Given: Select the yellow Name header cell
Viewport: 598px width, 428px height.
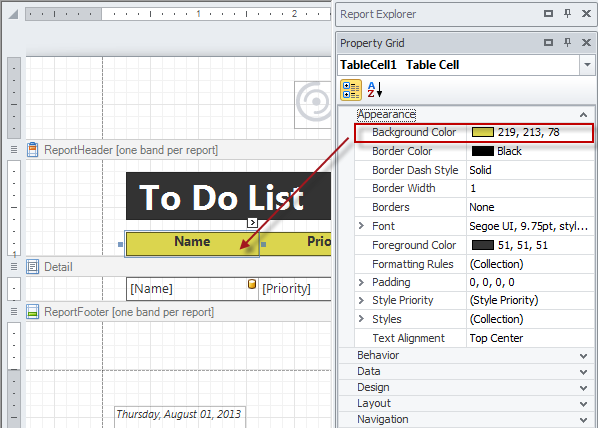Looking at the screenshot, I should (x=192, y=243).
